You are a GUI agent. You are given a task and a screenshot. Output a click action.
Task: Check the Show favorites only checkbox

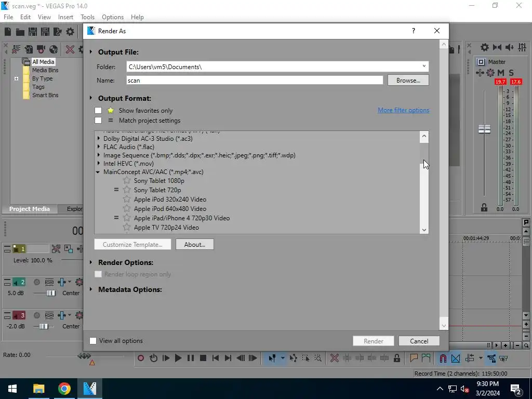[98, 110]
